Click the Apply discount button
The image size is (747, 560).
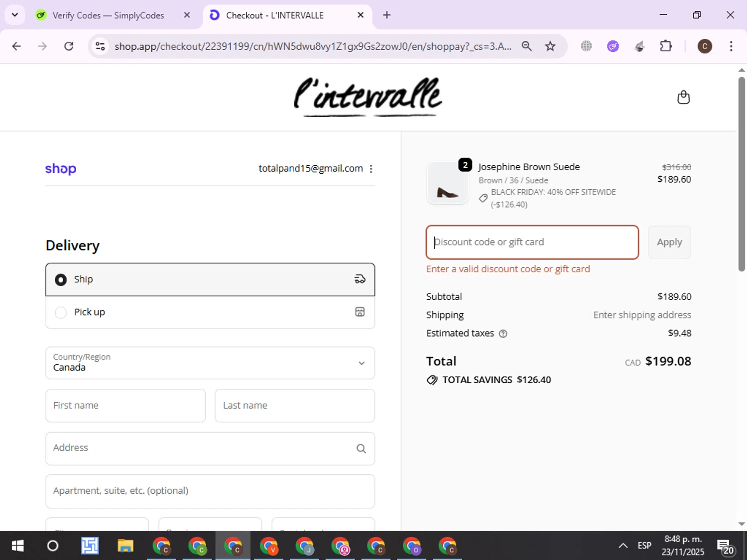(669, 242)
